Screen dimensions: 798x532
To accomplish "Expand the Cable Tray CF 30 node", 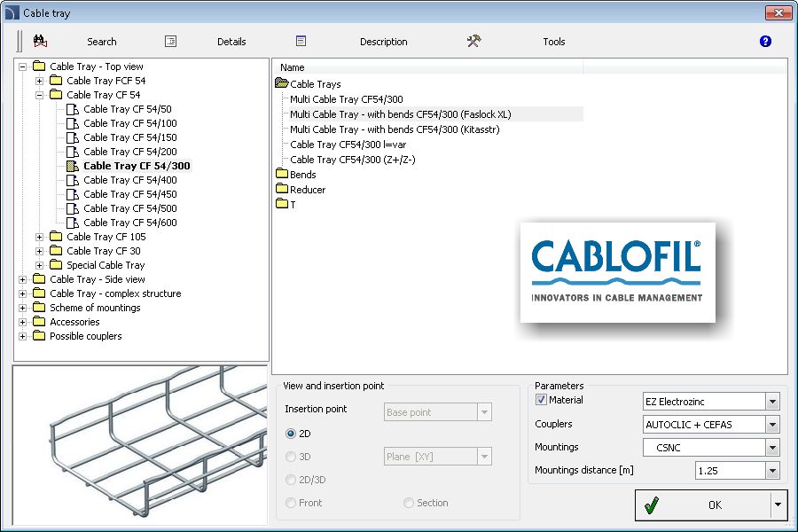I will point(39,251).
